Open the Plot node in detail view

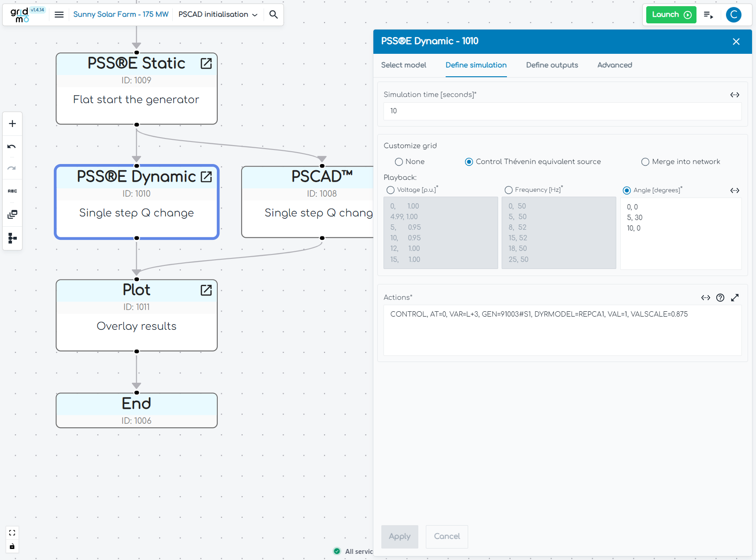pyautogui.click(x=206, y=290)
